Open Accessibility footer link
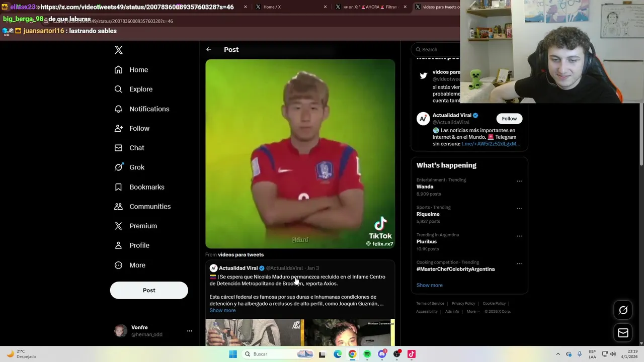Viewport: 644px width, 362px height. pyautogui.click(x=427, y=312)
